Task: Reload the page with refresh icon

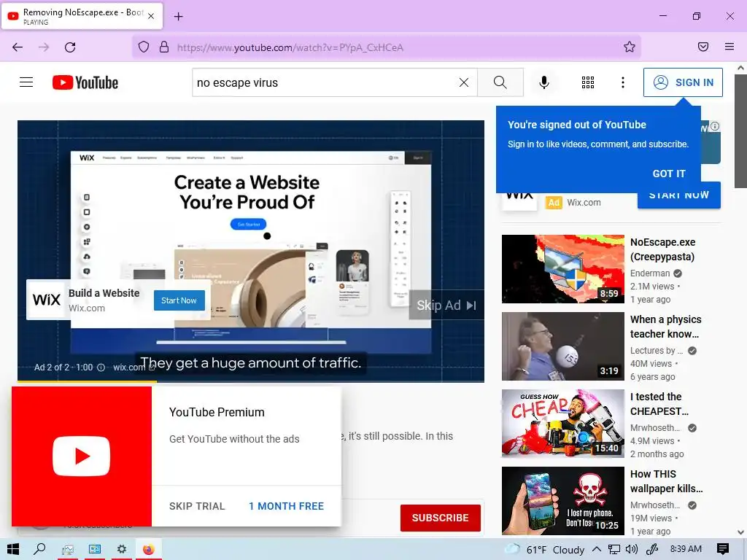Action: click(x=70, y=47)
